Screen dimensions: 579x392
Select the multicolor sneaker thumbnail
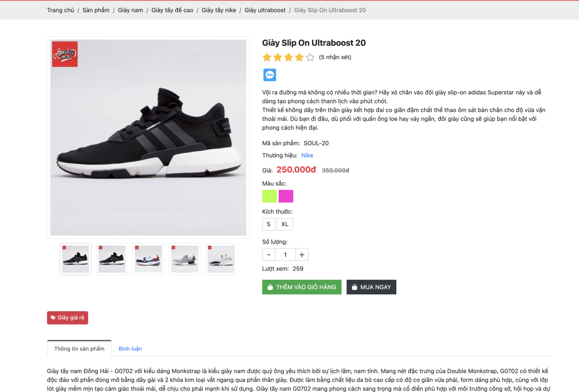pos(148,259)
